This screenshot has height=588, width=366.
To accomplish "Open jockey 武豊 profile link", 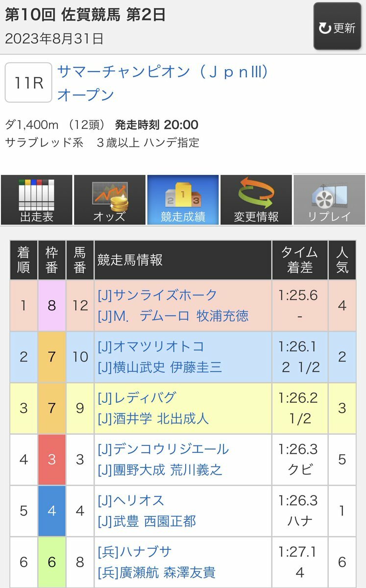I will (x=125, y=521).
